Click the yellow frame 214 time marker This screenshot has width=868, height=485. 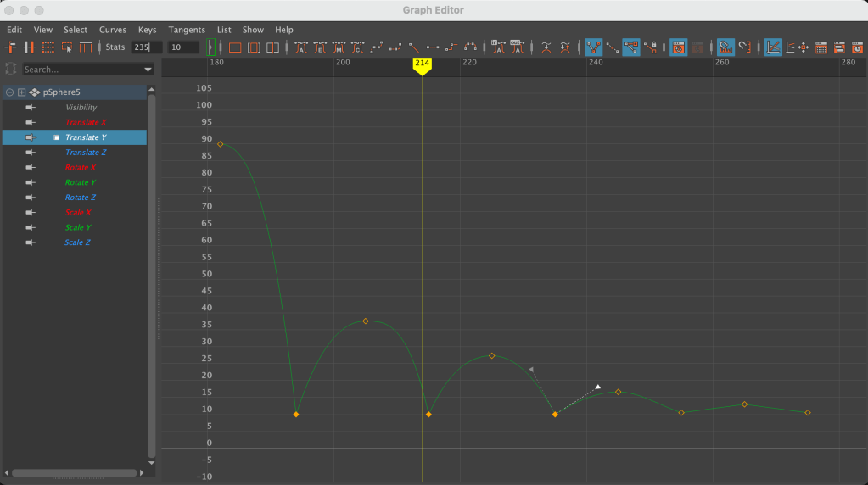422,64
